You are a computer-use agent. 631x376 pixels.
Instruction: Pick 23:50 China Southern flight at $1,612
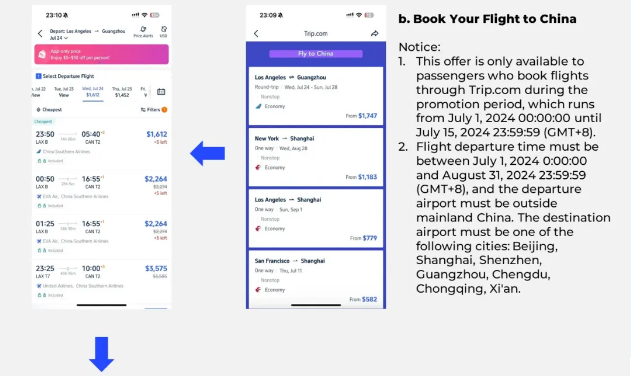pyautogui.click(x=101, y=147)
